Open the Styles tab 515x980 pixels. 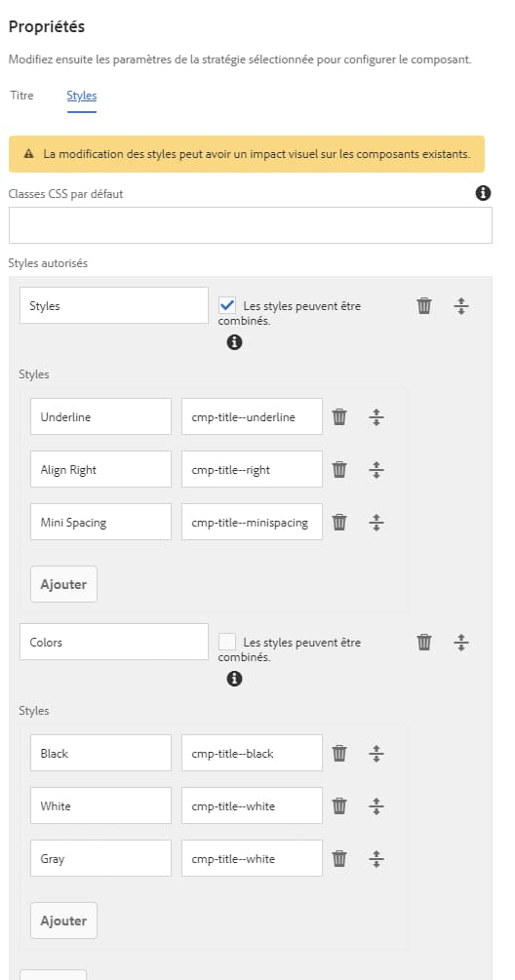point(81,96)
